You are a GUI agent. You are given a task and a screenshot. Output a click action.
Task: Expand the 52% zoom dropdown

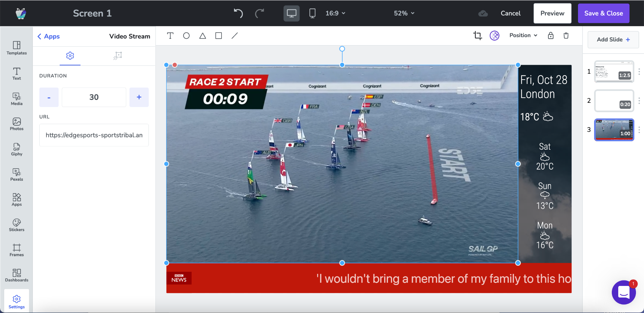[404, 13]
